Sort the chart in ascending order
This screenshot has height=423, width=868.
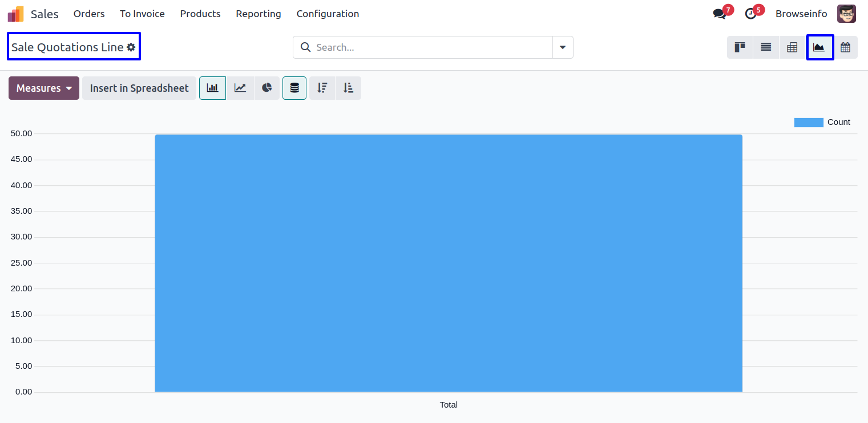pos(348,88)
